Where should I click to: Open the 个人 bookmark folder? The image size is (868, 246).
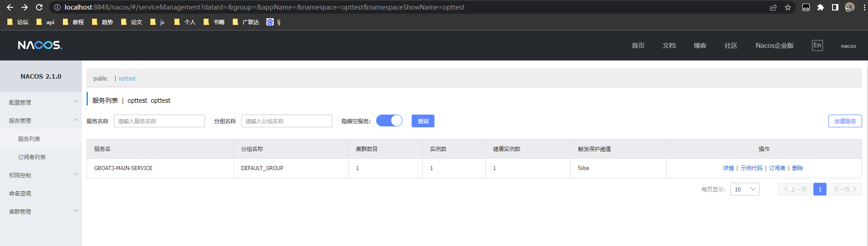185,22
